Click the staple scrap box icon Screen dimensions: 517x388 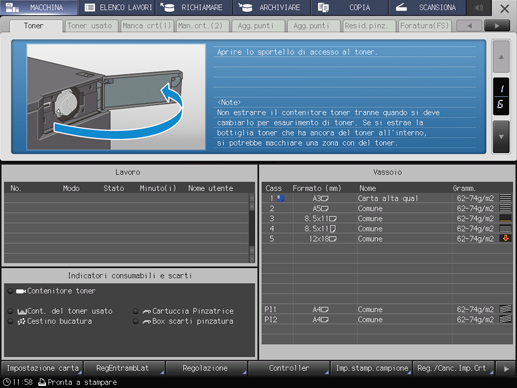click(147, 322)
